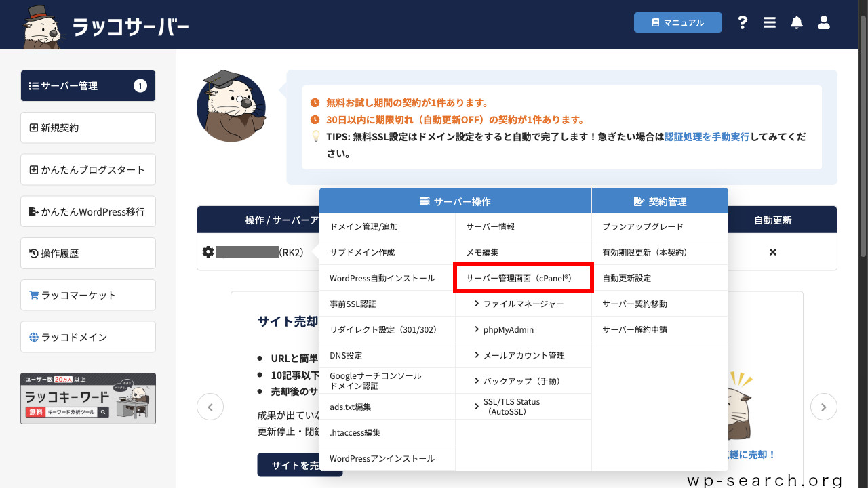Click the サーバー操作 panel header
Screen dimensions: 868x488
(456, 201)
